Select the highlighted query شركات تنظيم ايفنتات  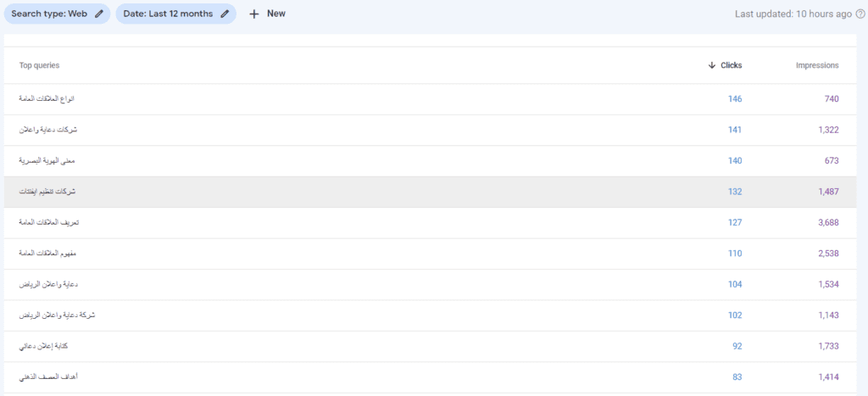(x=47, y=192)
